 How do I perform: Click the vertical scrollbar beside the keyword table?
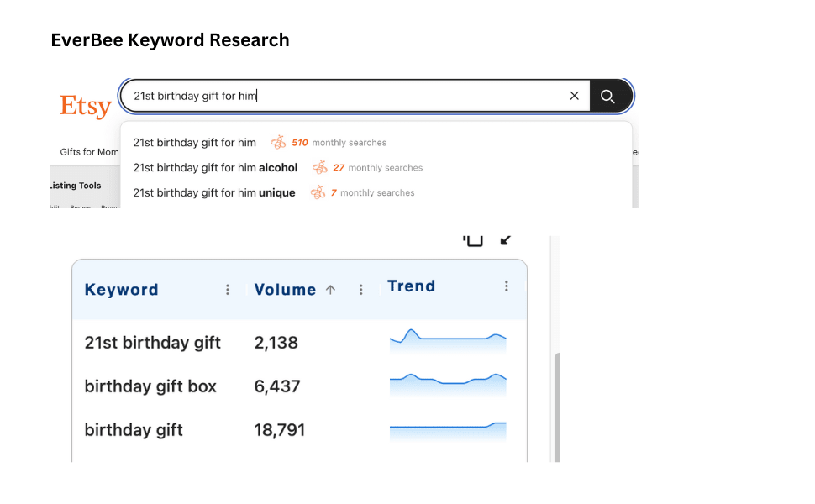[x=557, y=407]
